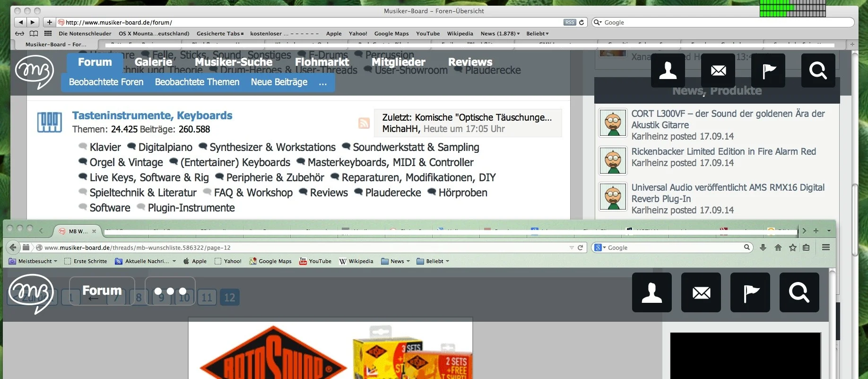Image resolution: width=868 pixels, height=379 pixels.
Task: Open the mail envelope icon in Safari window
Action: click(x=718, y=71)
